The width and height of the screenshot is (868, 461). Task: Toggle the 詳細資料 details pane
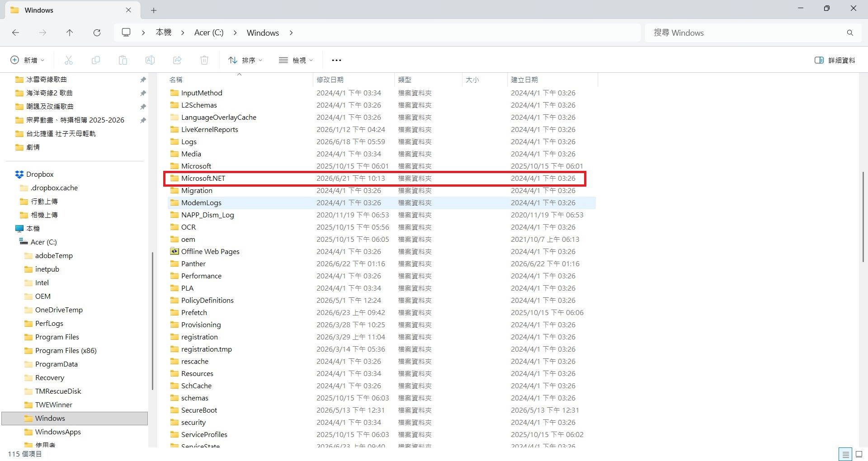click(835, 60)
